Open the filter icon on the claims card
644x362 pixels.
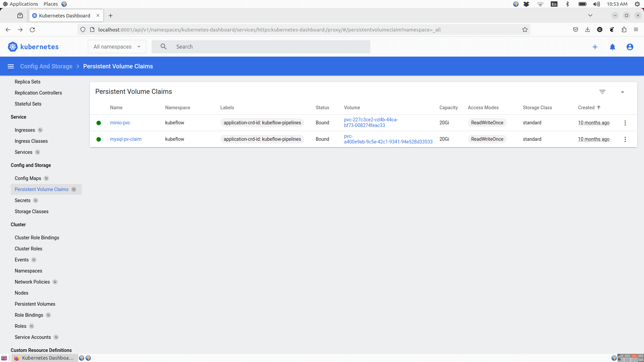(602, 92)
